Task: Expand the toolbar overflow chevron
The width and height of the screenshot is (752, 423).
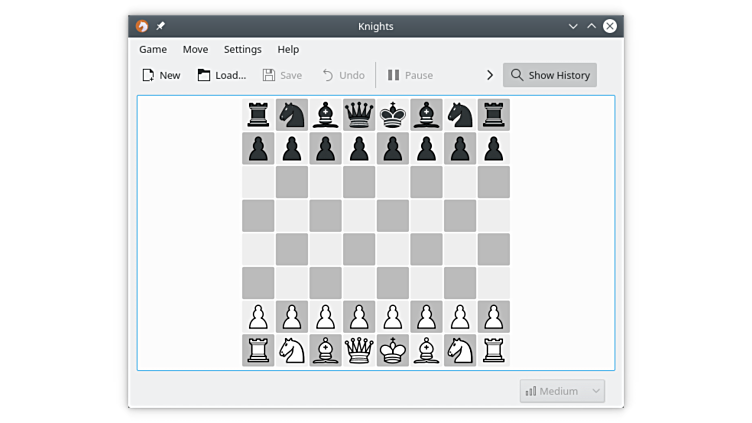Action: pos(490,75)
